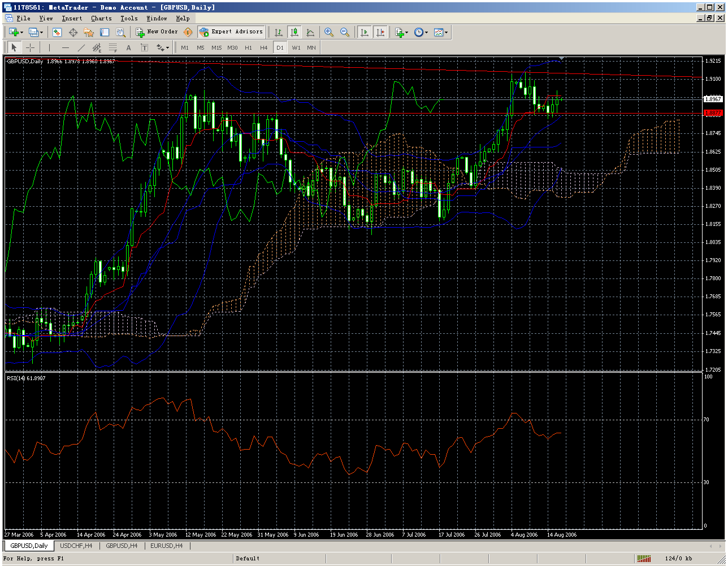Switch timeframe to H4
The height and width of the screenshot is (566, 728).
(264, 47)
